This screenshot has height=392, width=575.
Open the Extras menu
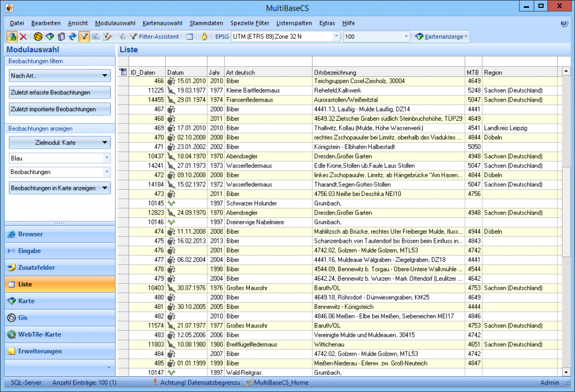pyautogui.click(x=327, y=23)
